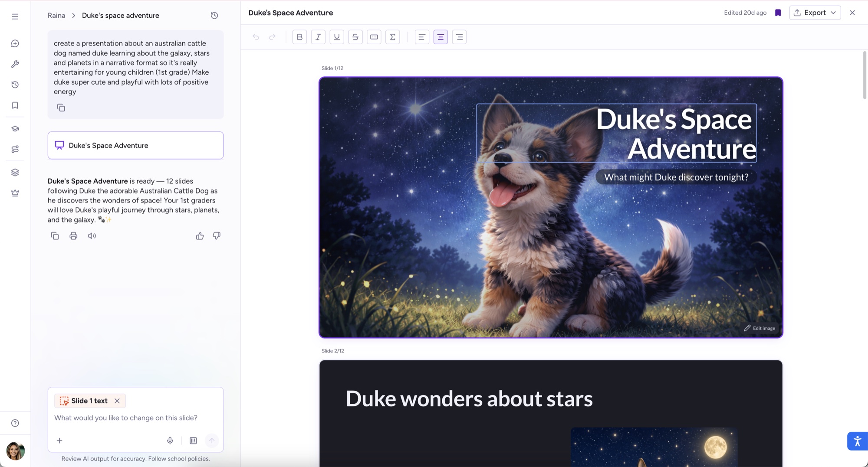Viewport: 868px width, 467px height.
Task: Align text to the left
Action: click(x=422, y=37)
